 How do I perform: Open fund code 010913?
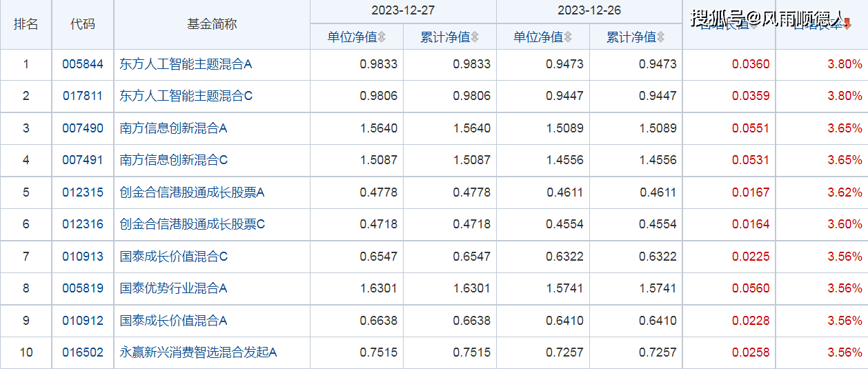click(x=83, y=257)
